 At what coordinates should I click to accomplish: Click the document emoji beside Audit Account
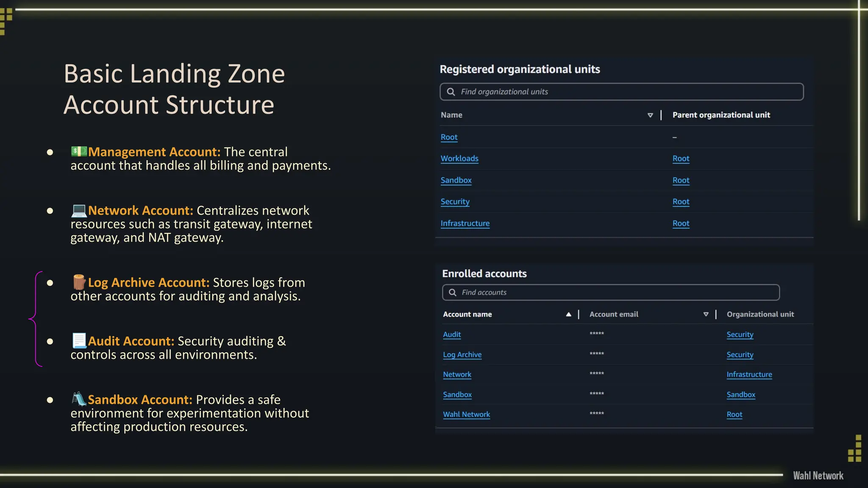(79, 341)
